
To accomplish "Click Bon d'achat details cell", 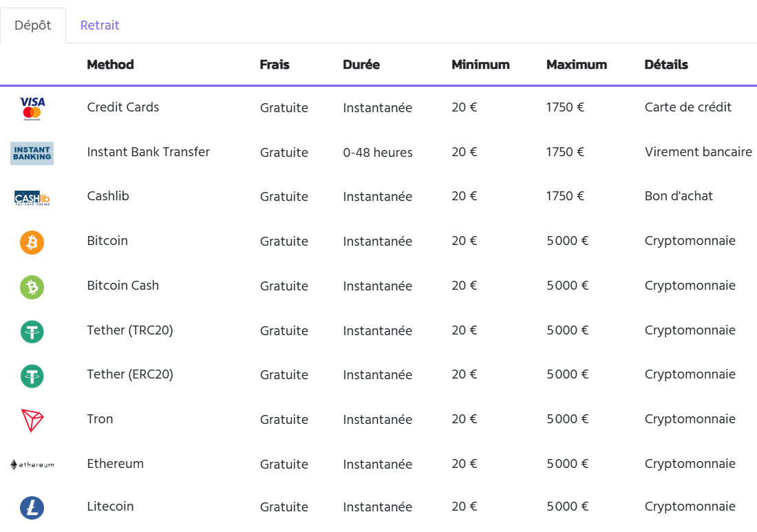I will [x=679, y=196].
